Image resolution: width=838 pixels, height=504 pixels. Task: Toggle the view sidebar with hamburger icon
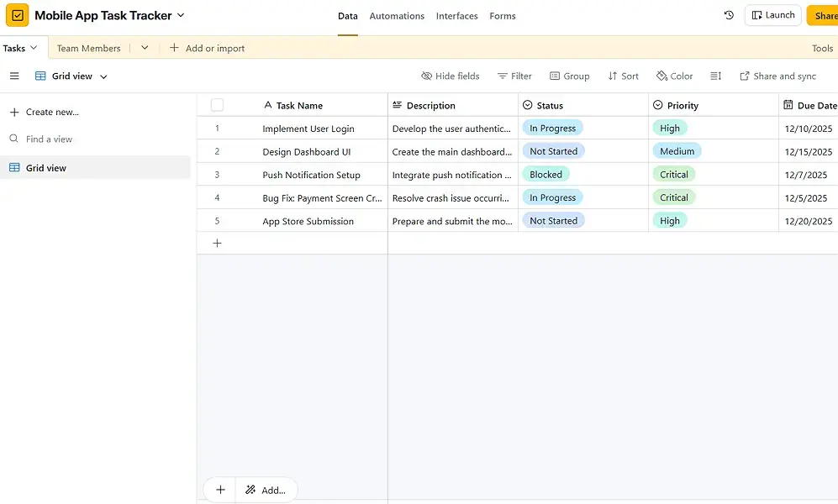point(13,76)
